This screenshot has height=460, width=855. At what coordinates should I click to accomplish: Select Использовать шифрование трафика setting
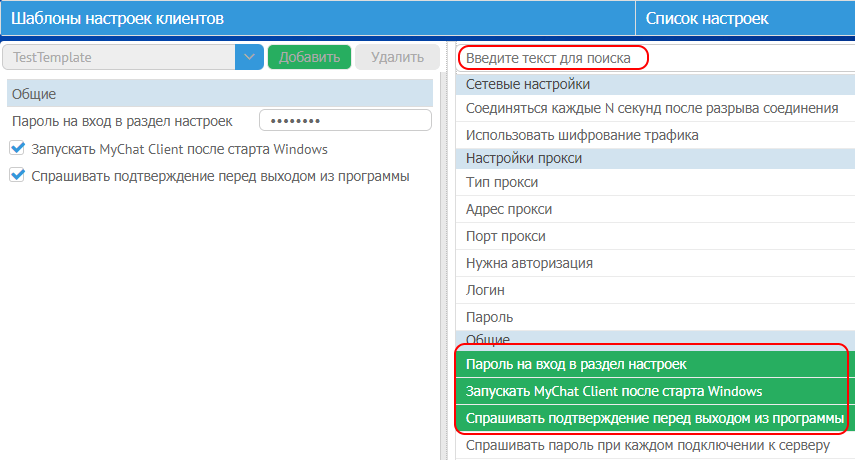(582, 135)
